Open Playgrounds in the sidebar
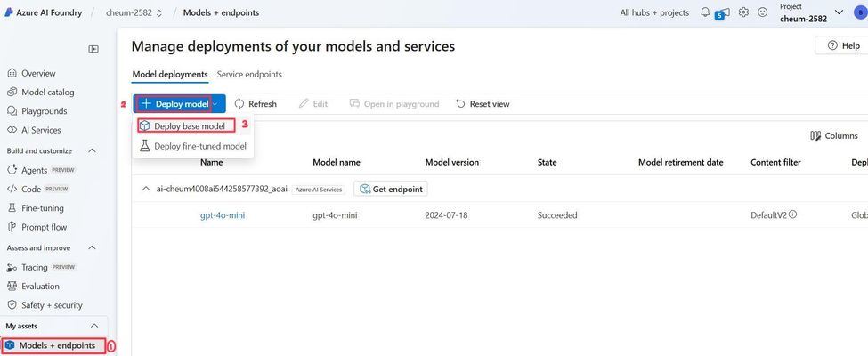The height and width of the screenshot is (356, 868). [x=44, y=110]
